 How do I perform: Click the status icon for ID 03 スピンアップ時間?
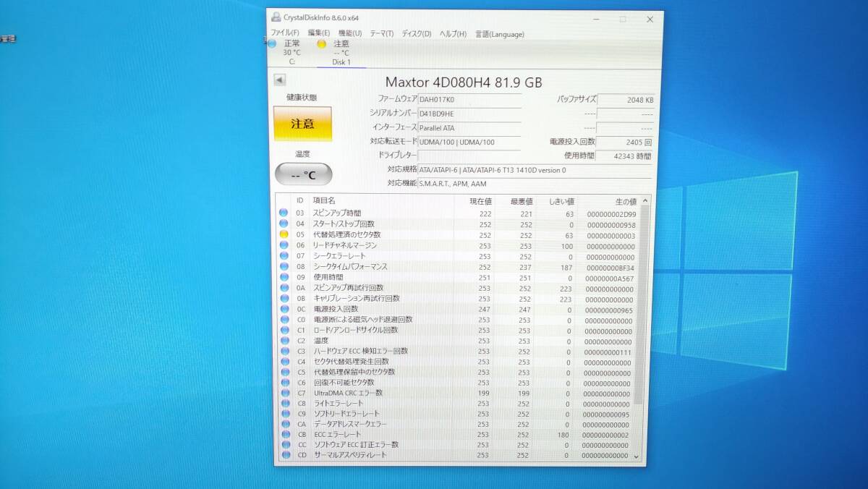284,213
